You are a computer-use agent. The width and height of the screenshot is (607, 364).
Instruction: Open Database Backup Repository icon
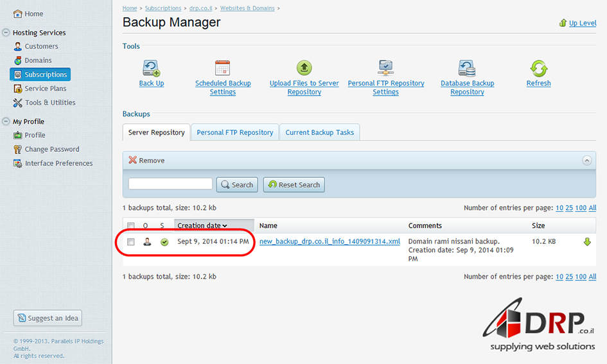click(467, 67)
